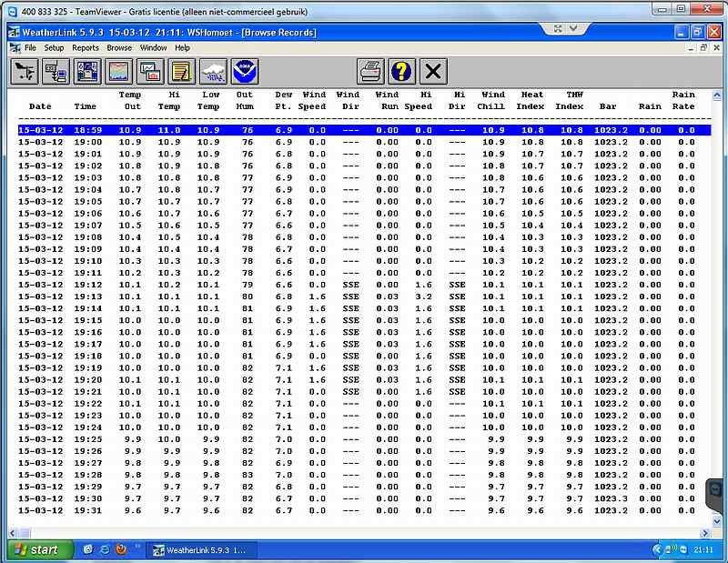Screen dimensions: 728x563
Task: Click the Out Hum column header
Action: [x=245, y=101]
